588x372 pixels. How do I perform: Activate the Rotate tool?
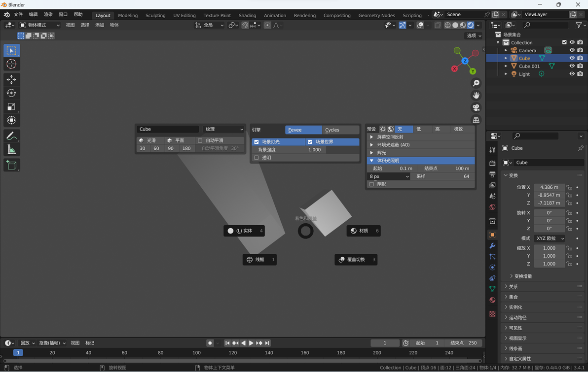(11, 93)
